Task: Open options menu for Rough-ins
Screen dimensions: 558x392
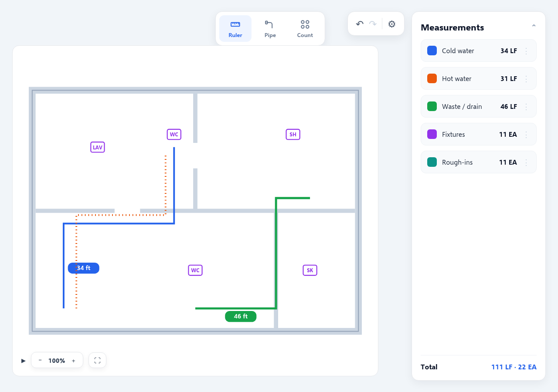Action: 526,162
